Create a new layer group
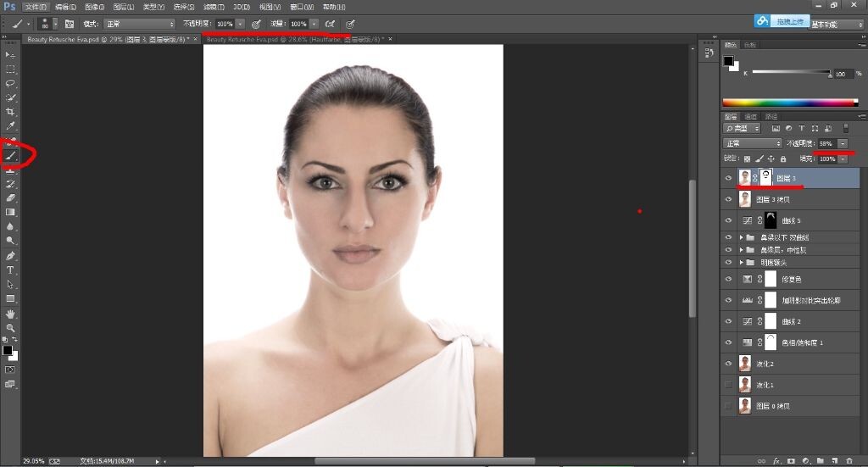Image resolution: width=868 pixels, height=467 pixels. tap(820, 460)
